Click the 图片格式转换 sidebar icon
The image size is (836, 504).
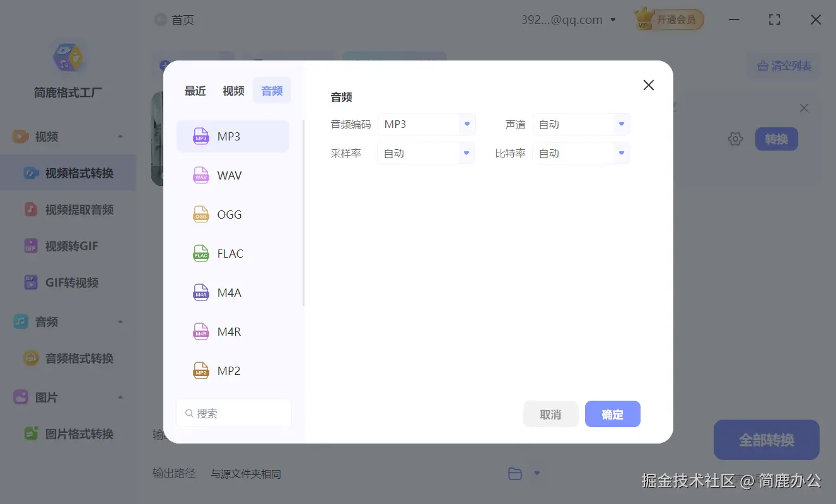click(31, 433)
